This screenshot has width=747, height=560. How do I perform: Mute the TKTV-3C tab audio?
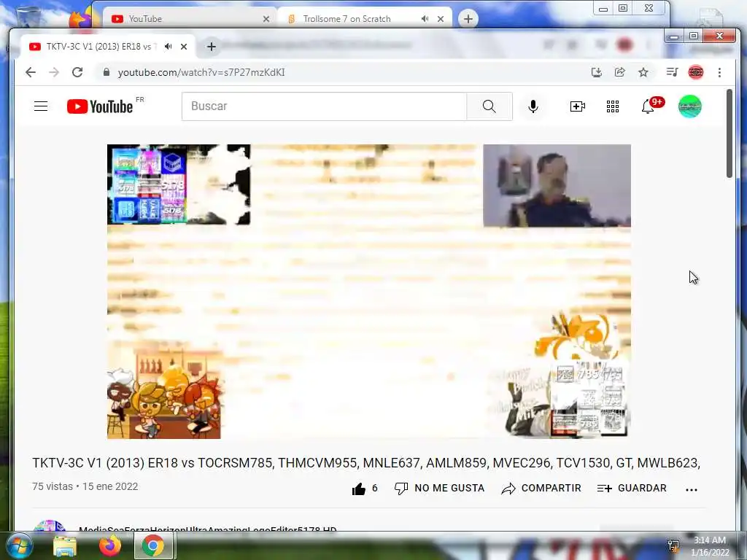click(x=169, y=47)
